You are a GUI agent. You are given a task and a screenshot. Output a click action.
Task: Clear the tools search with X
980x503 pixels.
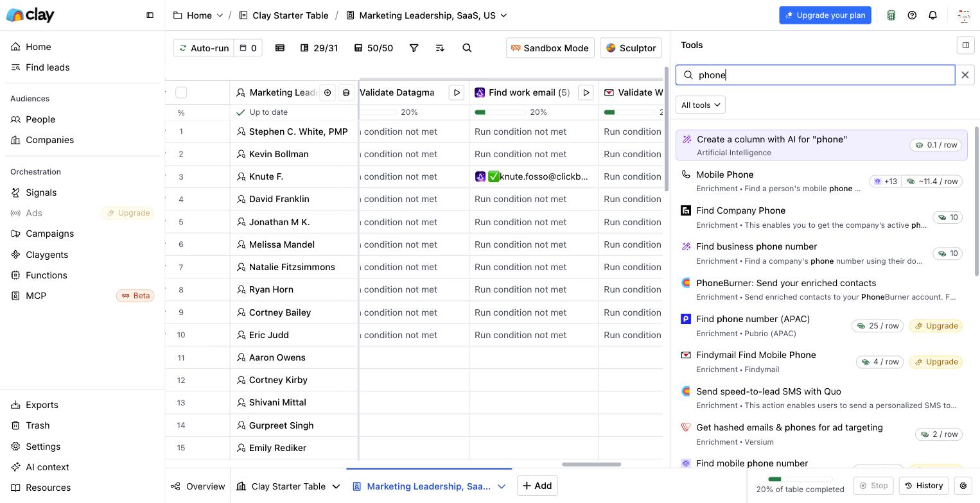pyautogui.click(x=965, y=75)
